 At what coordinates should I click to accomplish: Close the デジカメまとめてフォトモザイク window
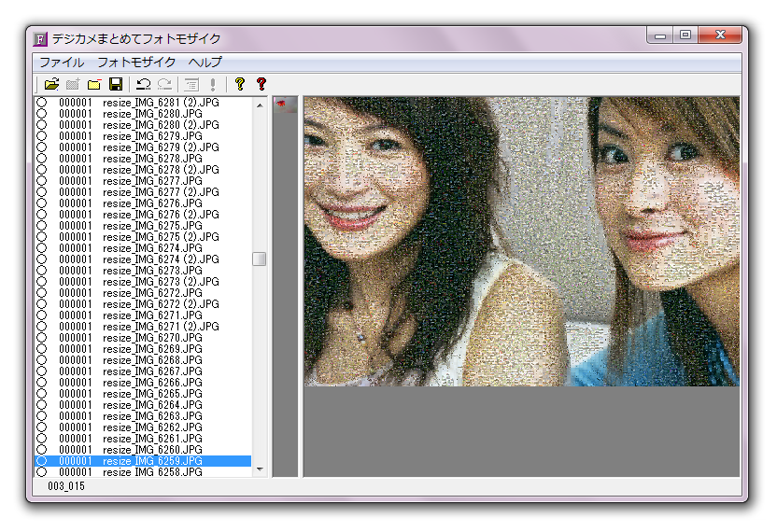(720, 35)
